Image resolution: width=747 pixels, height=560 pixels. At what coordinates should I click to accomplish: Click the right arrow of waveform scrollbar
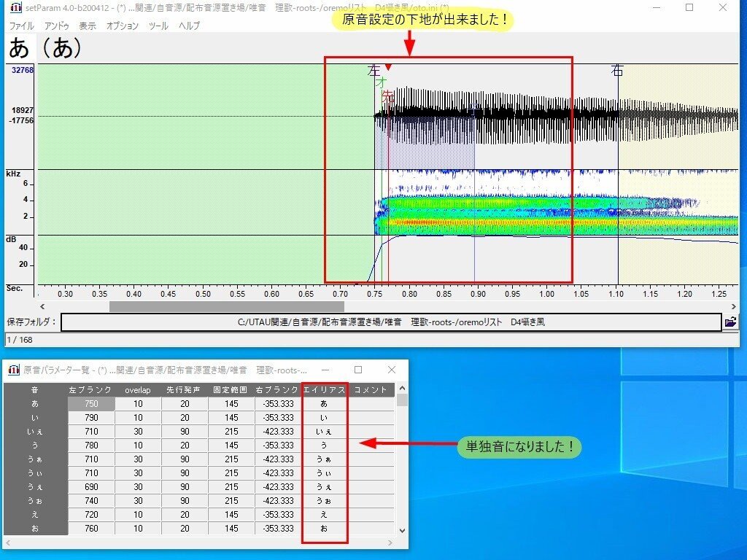[734, 307]
